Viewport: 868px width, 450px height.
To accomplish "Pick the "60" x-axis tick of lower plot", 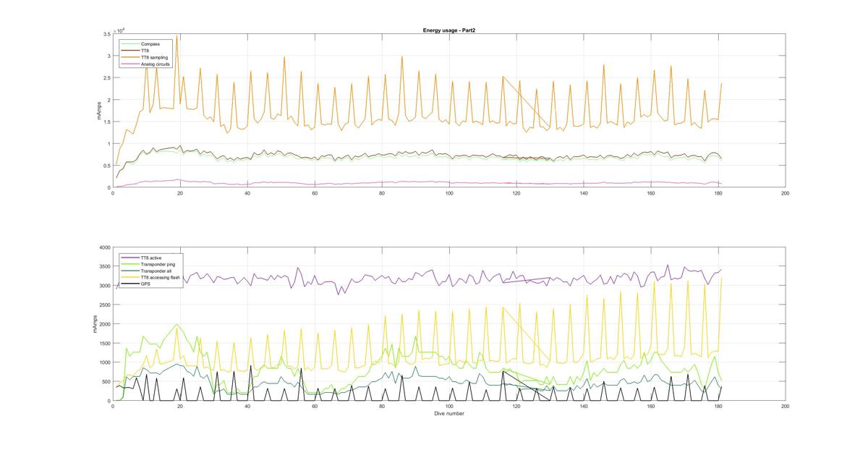I will click(315, 407).
